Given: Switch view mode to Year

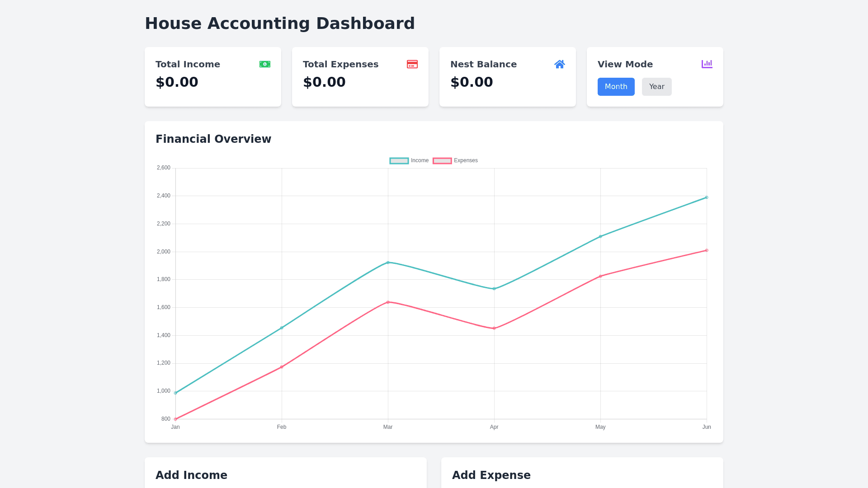Looking at the screenshot, I should (656, 87).
